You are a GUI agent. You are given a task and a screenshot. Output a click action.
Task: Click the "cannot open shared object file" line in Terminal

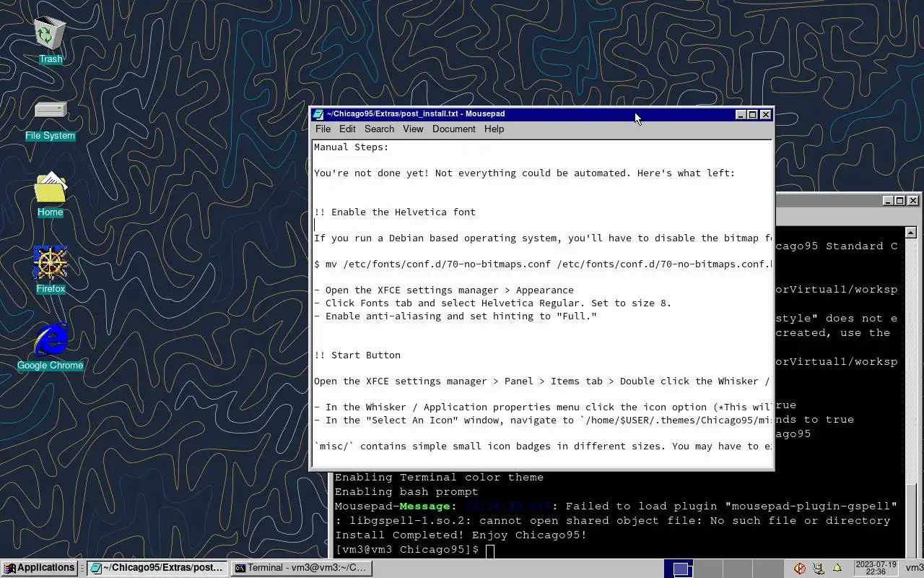(x=612, y=521)
